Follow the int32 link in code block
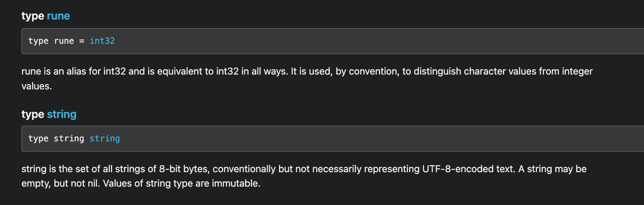 coord(102,41)
